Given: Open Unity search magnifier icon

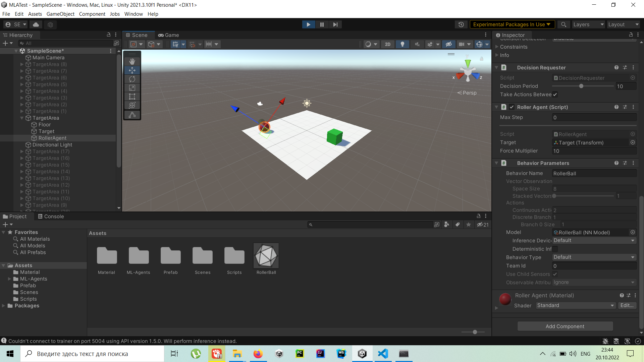Looking at the screenshot, I should tap(563, 24).
